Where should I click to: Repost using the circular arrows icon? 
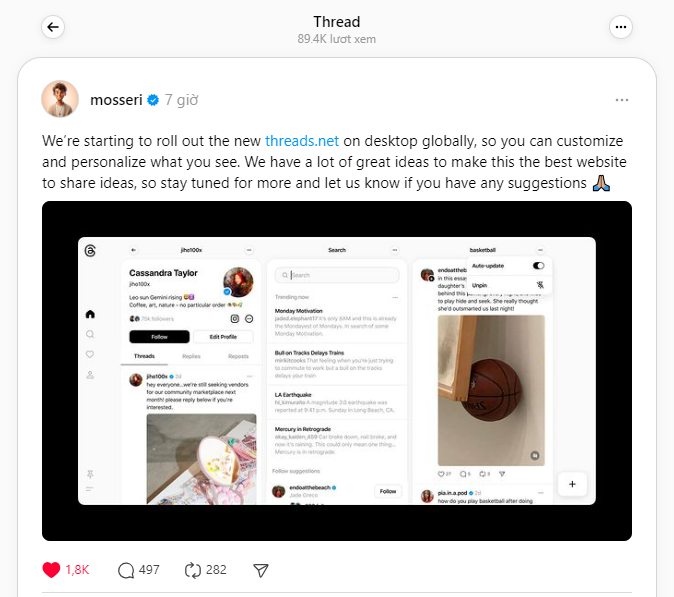[193, 570]
